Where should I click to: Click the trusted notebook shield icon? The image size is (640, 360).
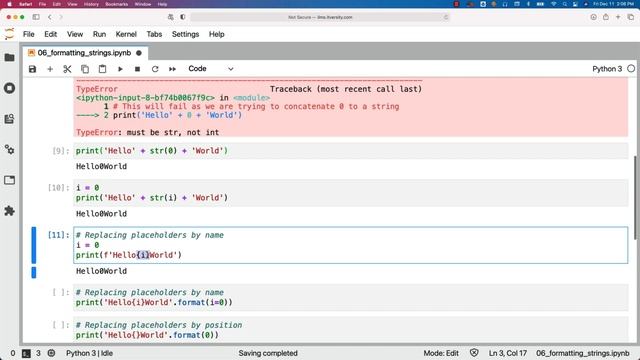(x=474, y=353)
